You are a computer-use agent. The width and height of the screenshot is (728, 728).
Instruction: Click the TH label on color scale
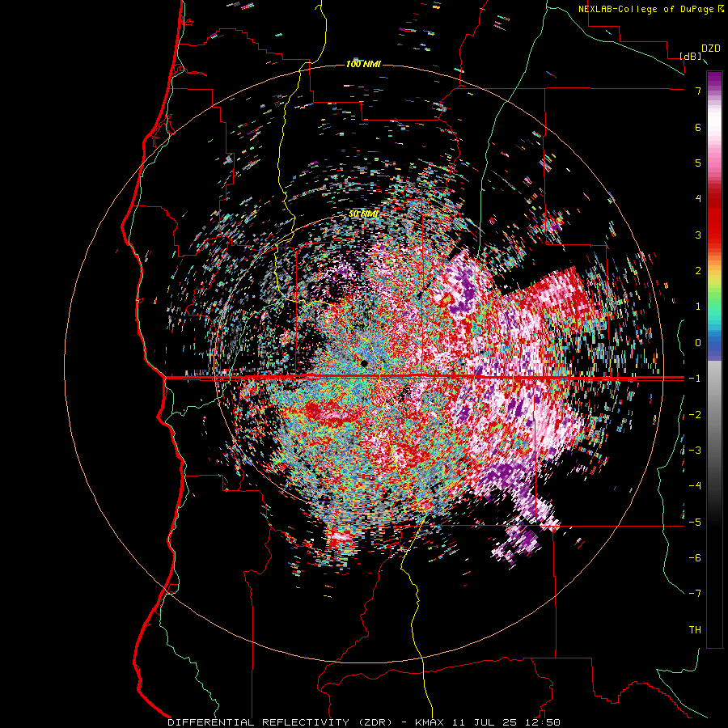point(695,630)
